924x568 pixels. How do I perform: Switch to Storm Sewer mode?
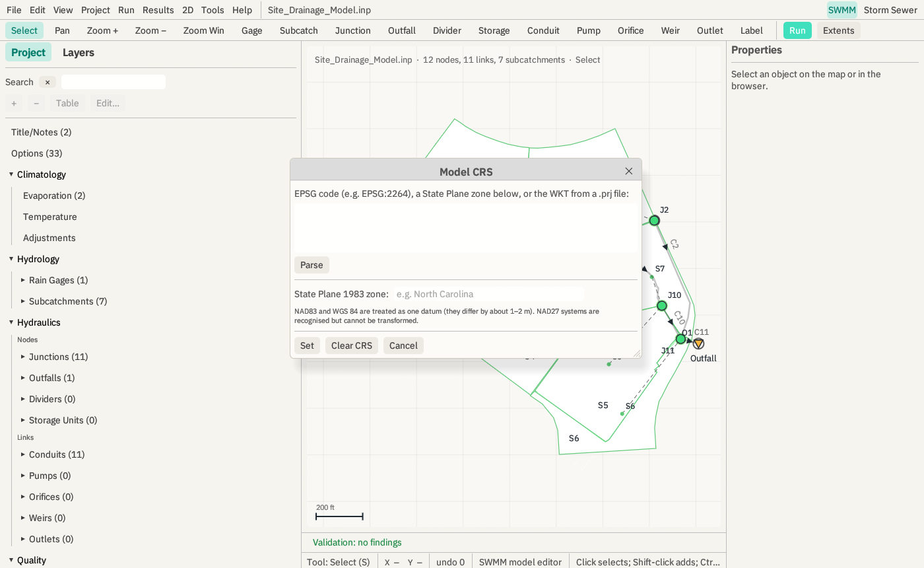[890, 10]
